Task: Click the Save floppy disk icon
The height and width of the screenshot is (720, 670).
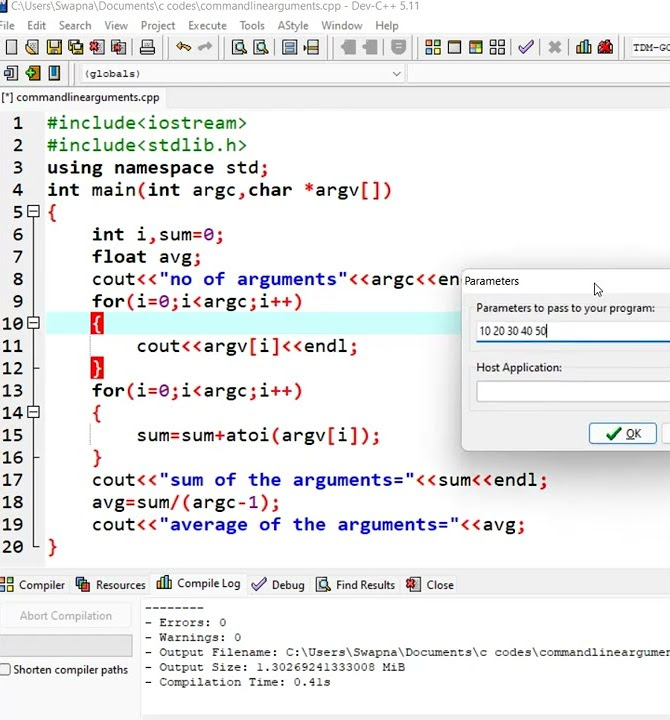Action: click(x=54, y=47)
